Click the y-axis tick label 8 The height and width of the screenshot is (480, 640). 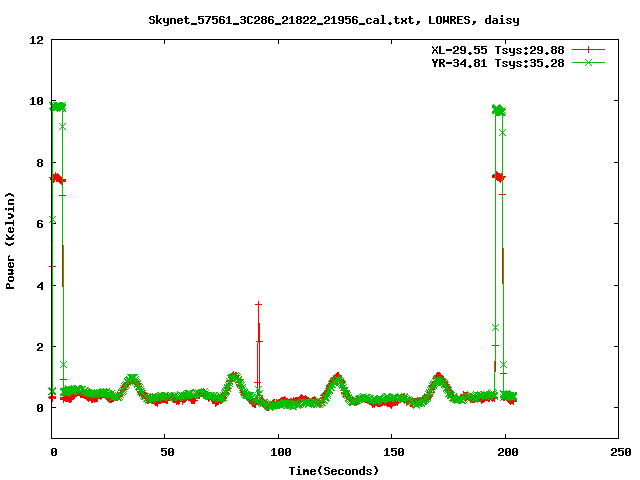[x=40, y=163]
